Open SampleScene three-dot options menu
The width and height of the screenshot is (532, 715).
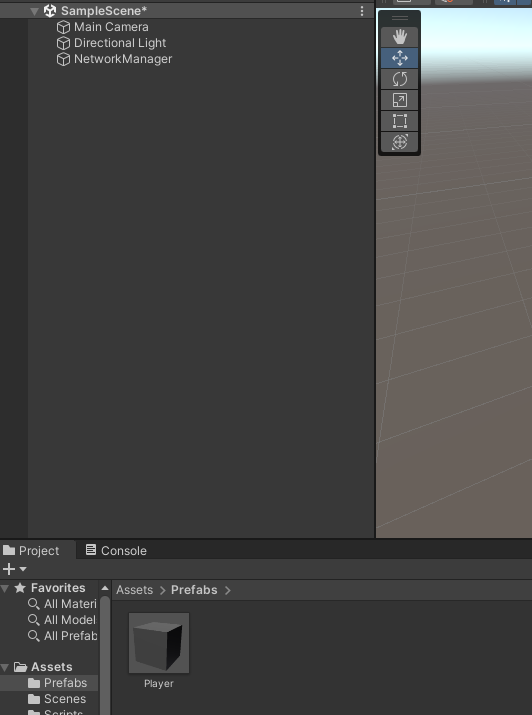pyautogui.click(x=362, y=11)
